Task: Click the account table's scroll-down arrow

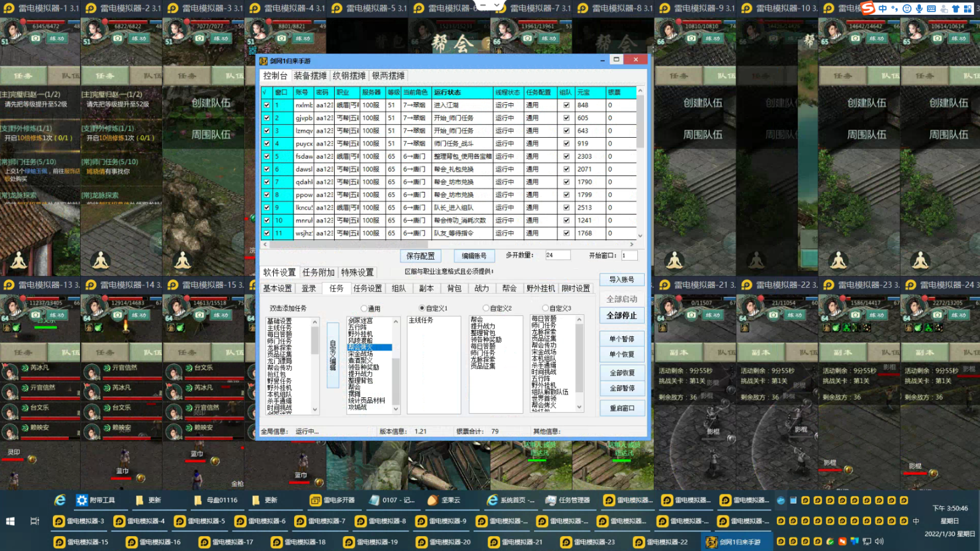Action: pyautogui.click(x=640, y=236)
